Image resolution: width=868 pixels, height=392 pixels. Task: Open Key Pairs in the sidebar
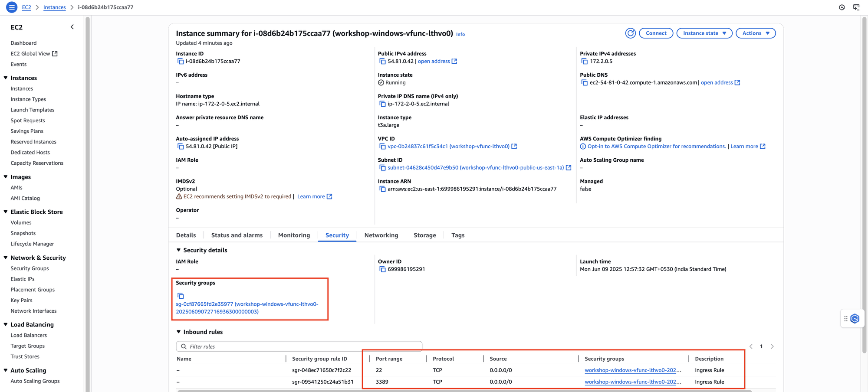pos(21,301)
